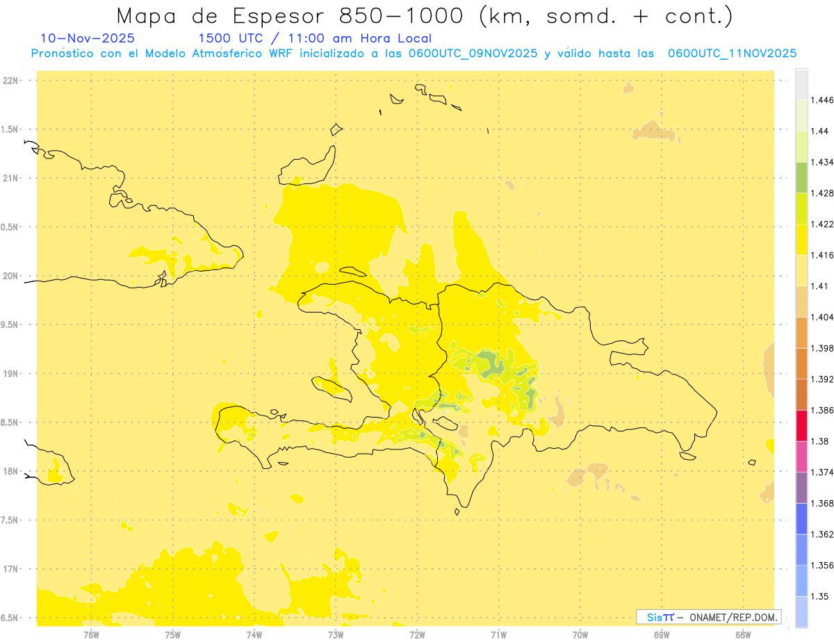Click the 20N latitude label
834x644 pixels.
click(x=12, y=276)
